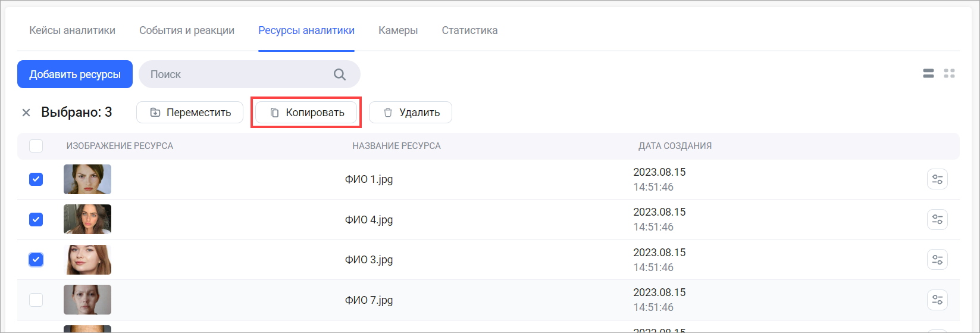Open settings icon for ФИО 4.jpg

(x=937, y=220)
